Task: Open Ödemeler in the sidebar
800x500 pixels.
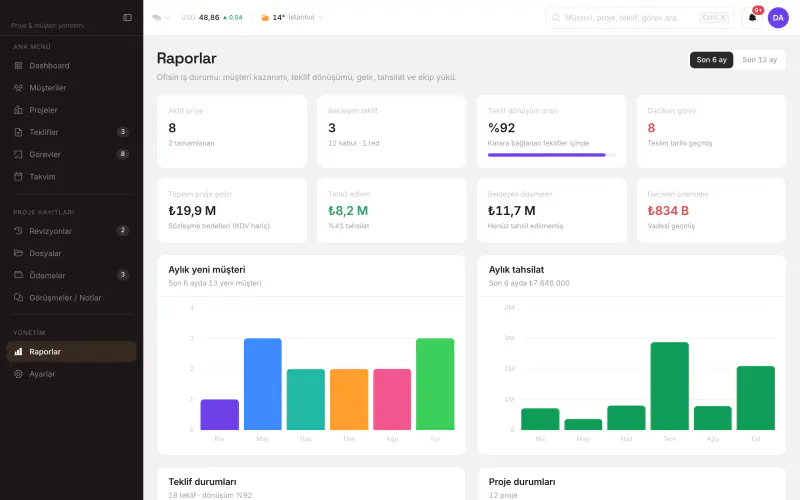Action: (x=71, y=276)
